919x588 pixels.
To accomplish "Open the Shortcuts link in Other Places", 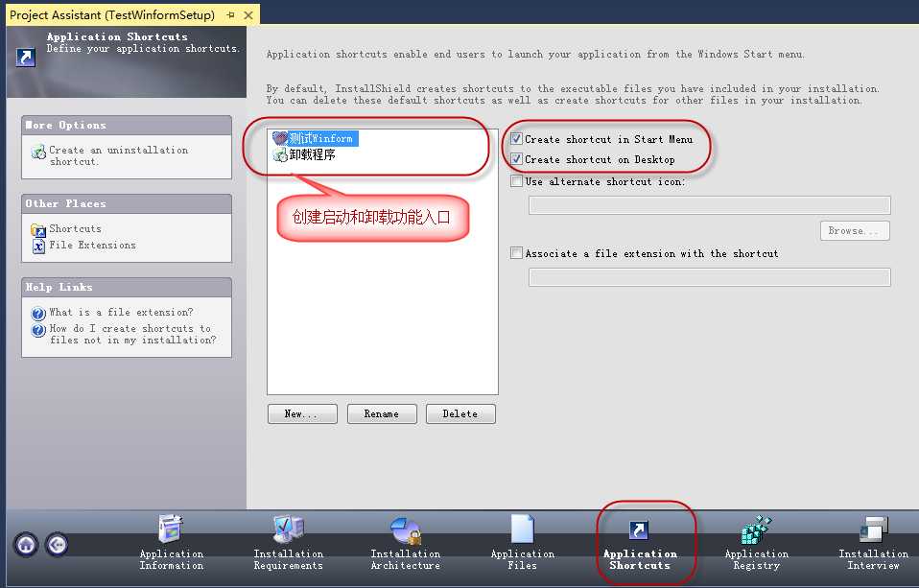I will click(75, 228).
